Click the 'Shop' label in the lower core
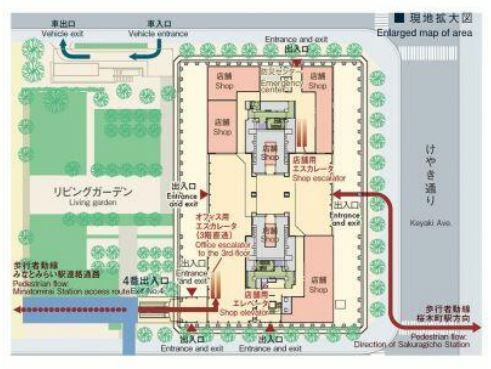Screen dimensions: 491x369 (270, 239)
